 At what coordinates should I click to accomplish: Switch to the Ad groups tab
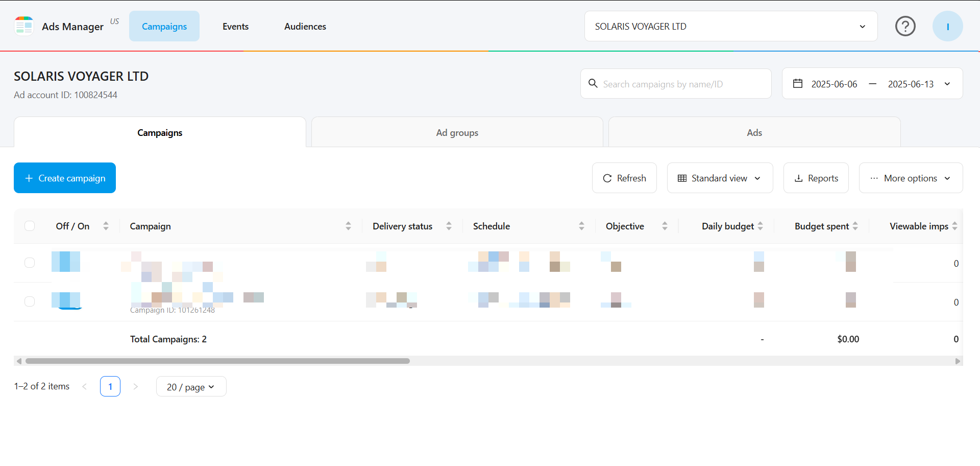(x=457, y=132)
